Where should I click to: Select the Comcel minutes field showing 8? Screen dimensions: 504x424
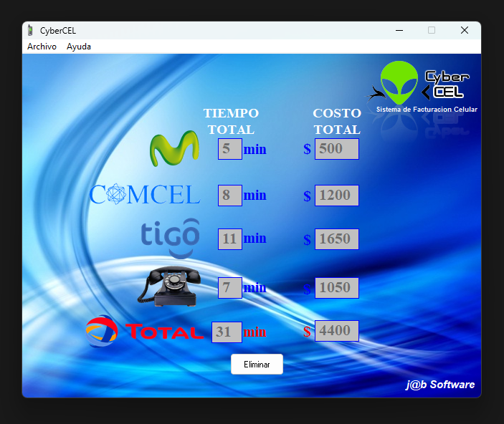click(x=229, y=196)
